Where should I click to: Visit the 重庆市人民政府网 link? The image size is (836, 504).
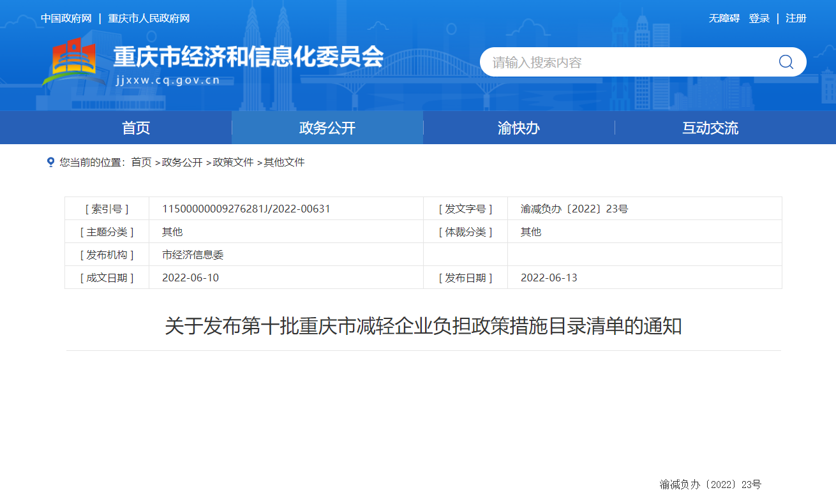[149, 19]
